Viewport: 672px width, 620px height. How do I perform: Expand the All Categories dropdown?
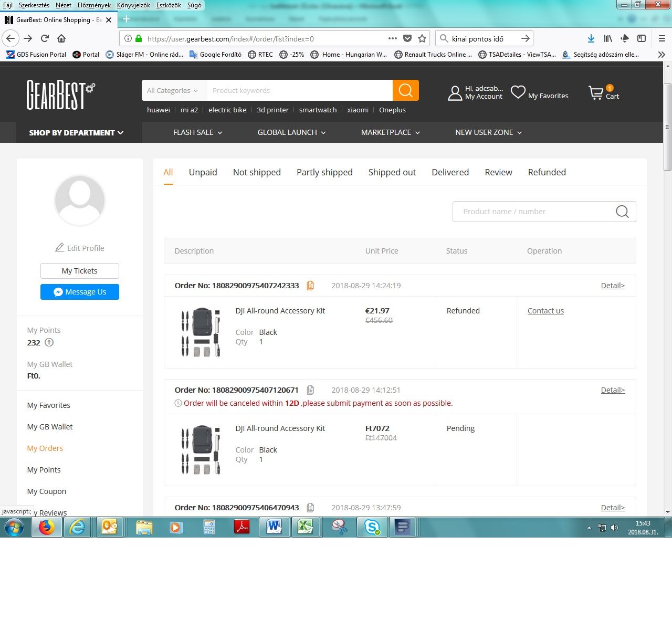(173, 90)
